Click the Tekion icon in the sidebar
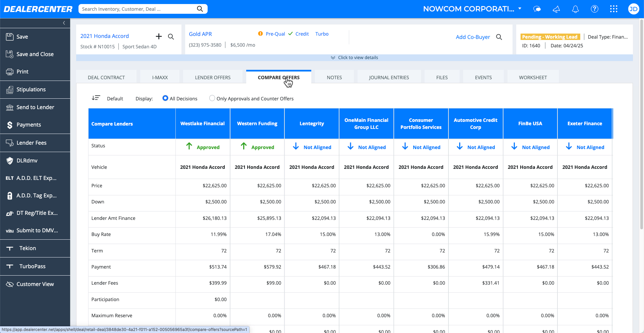 [10, 248]
